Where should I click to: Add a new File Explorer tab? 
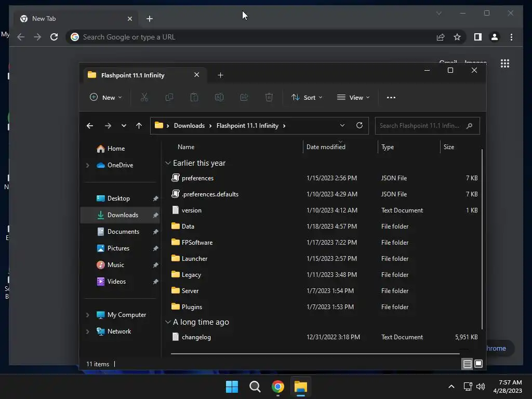coord(220,75)
